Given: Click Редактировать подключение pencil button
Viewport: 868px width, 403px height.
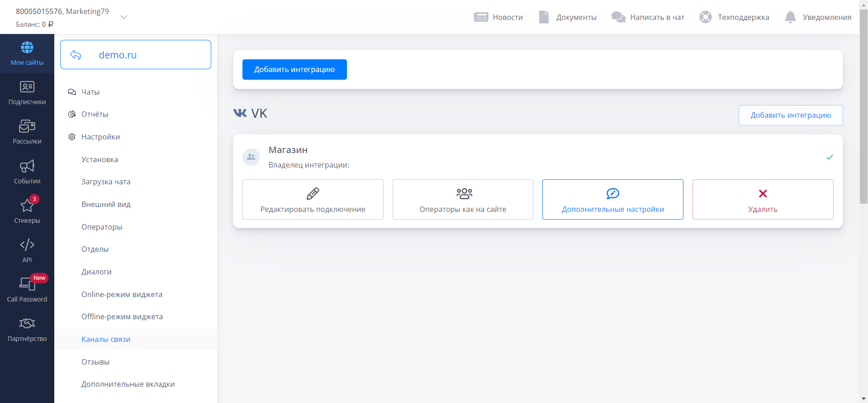Looking at the screenshot, I should (x=313, y=200).
